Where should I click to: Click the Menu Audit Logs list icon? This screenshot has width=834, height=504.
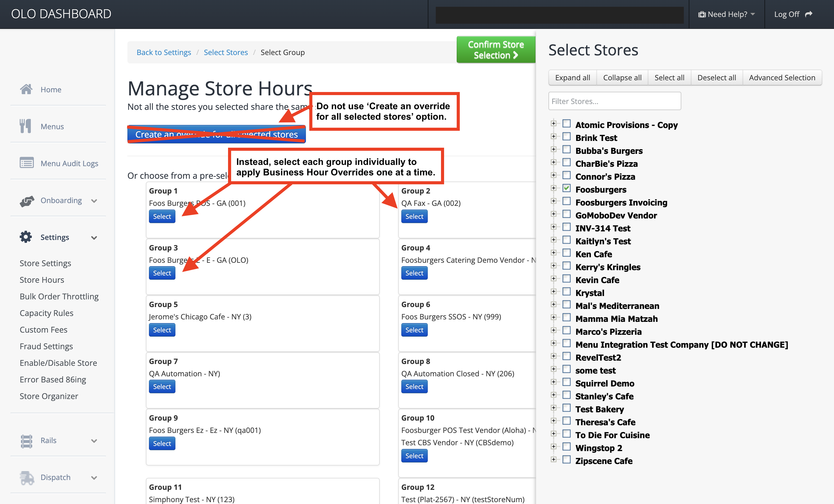click(26, 163)
